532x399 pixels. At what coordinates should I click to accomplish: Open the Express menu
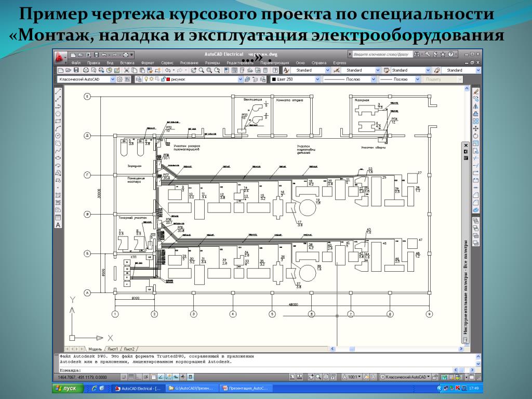tap(339, 63)
